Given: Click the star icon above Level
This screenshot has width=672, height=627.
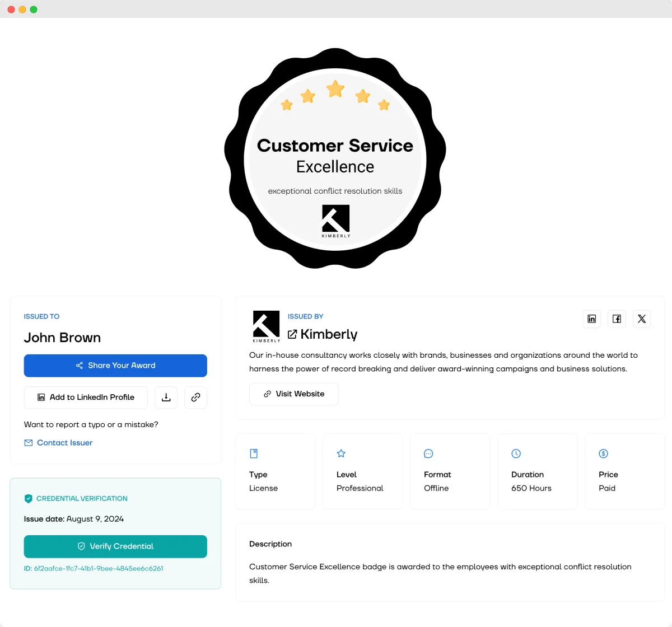Looking at the screenshot, I should pos(341,453).
